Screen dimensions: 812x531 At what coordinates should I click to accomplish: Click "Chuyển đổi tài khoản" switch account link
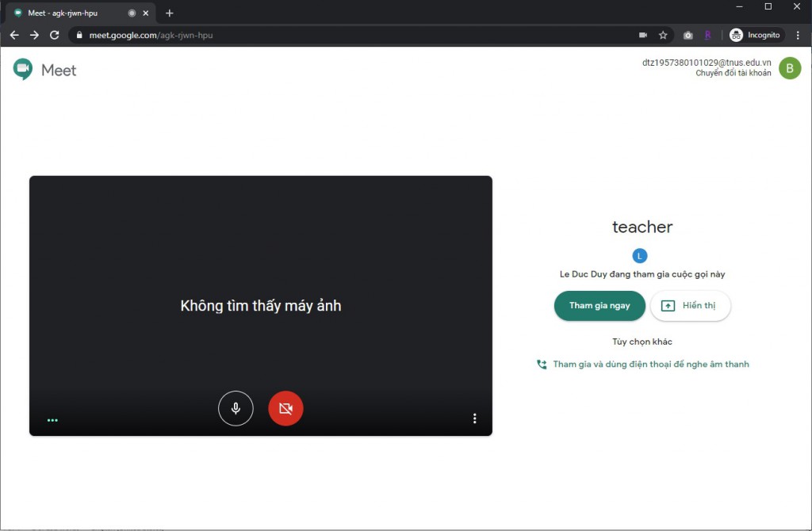coord(733,73)
